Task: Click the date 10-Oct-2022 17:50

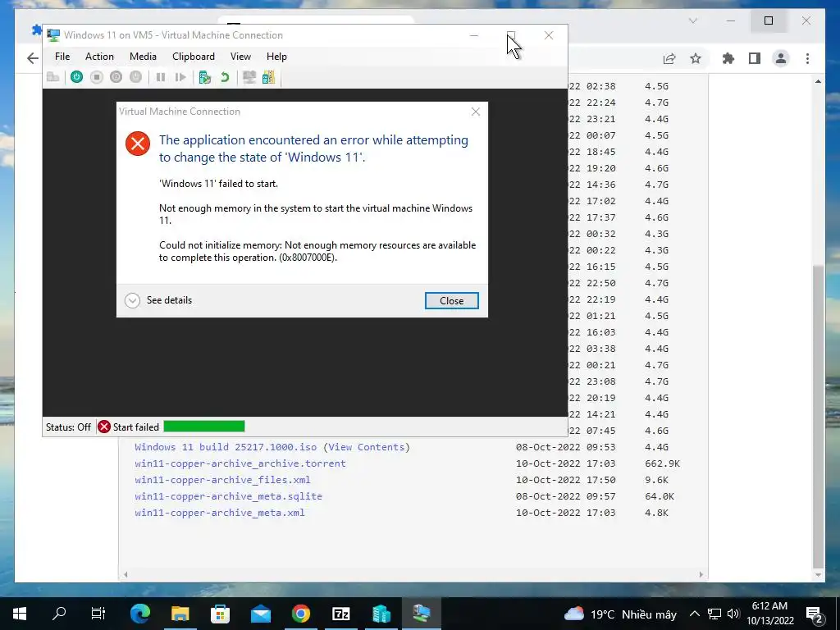Action: pyautogui.click(x=566, y=480)
